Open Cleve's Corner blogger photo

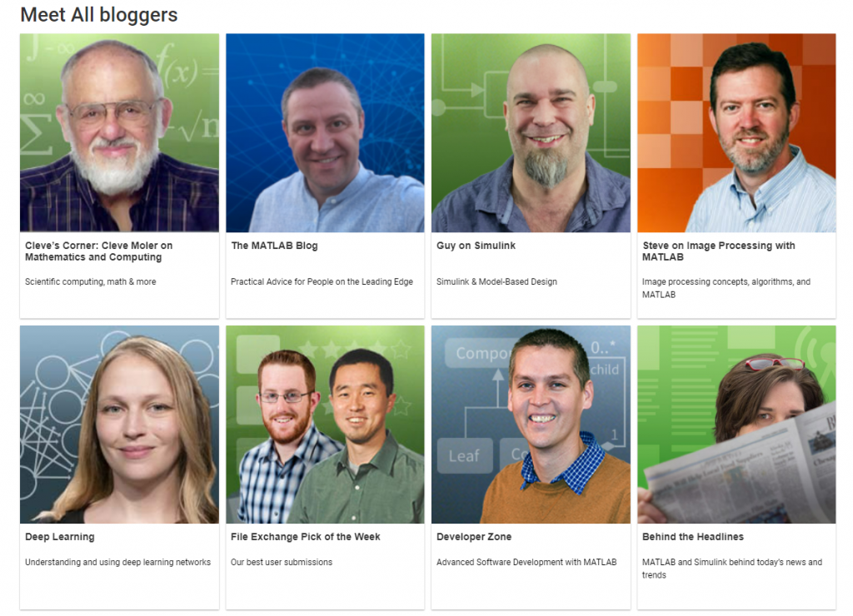tap(119, 132)
